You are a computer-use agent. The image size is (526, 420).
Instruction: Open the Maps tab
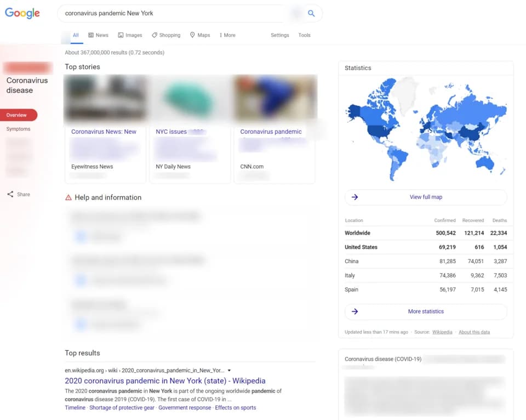coord(200,35)
